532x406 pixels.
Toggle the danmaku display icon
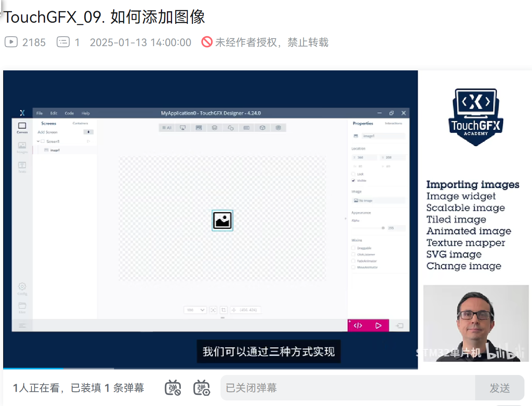point(173,388)
